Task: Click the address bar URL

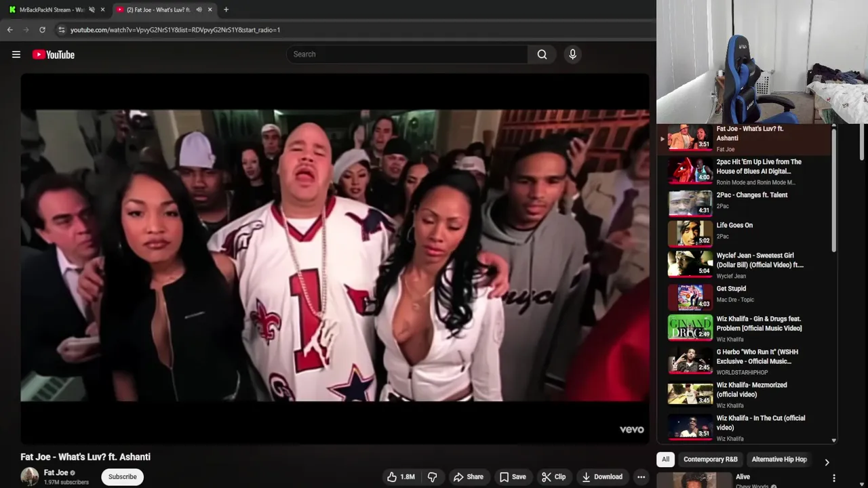Action: (x=175, y=30)
